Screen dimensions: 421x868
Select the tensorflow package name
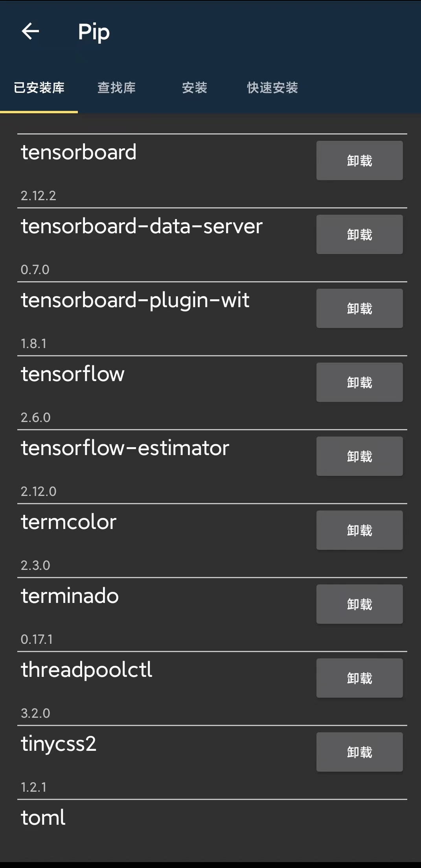[72, 374]
